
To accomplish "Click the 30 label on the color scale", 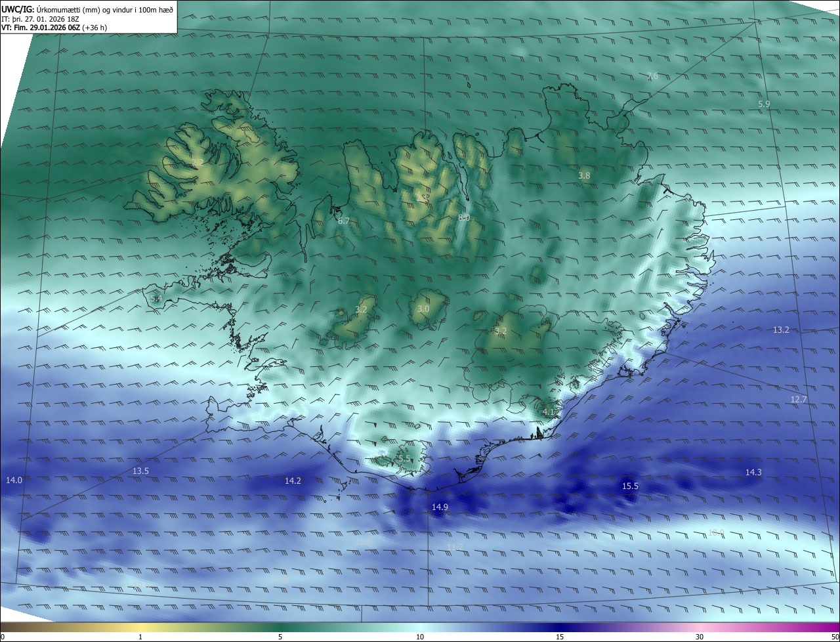I will (700, 637).
